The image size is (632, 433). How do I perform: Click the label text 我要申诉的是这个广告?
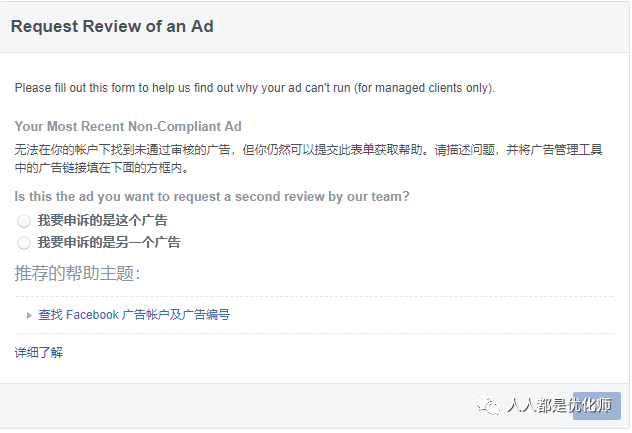[x=102, y=221]
